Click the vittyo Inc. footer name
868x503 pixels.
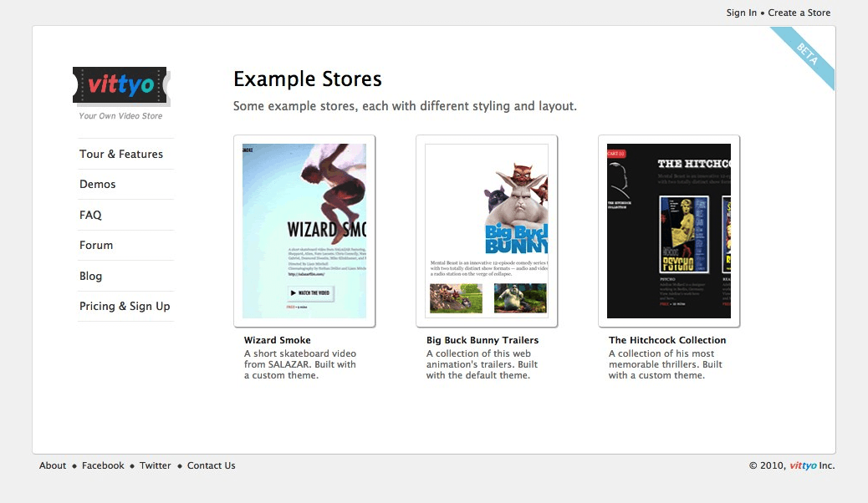tap(812, 465)
